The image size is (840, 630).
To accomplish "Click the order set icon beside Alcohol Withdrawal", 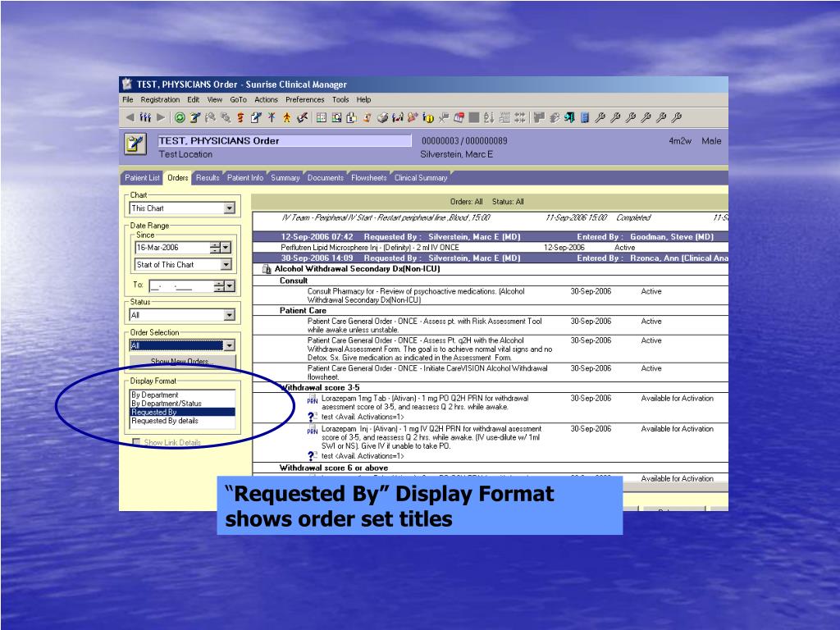I will (x=267, y=269).
